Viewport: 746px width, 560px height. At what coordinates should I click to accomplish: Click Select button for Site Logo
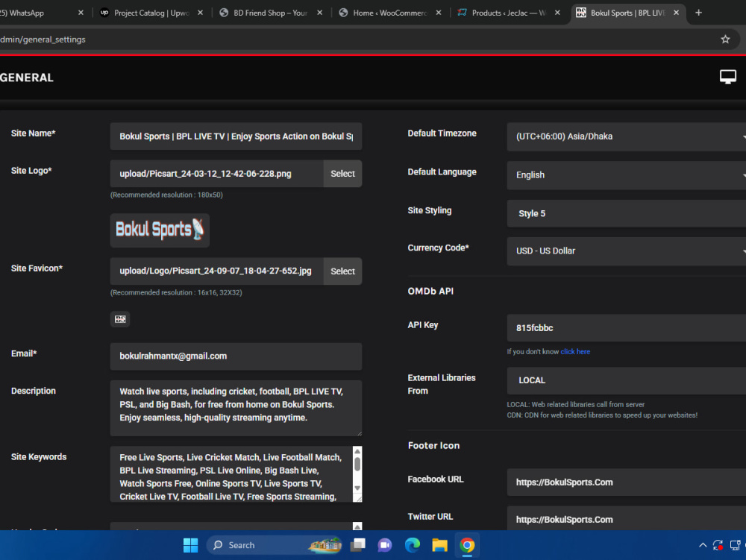[342, 174]
